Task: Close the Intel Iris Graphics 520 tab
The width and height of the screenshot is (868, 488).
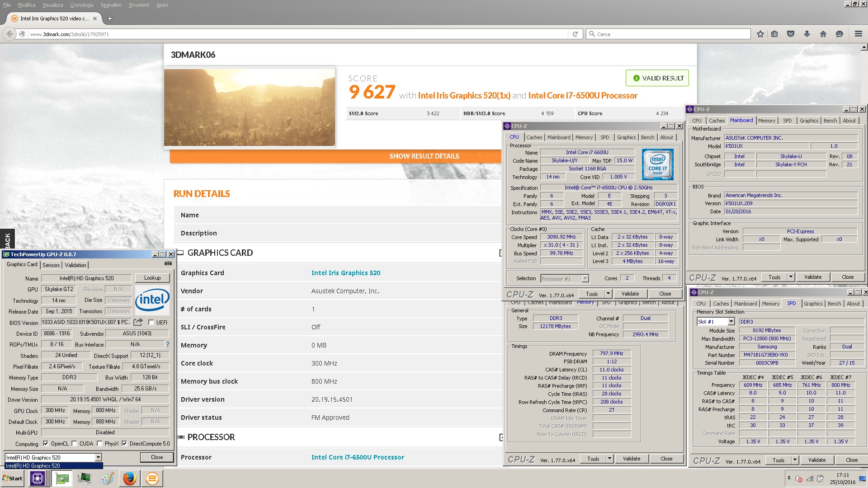Action: [95, 19]
